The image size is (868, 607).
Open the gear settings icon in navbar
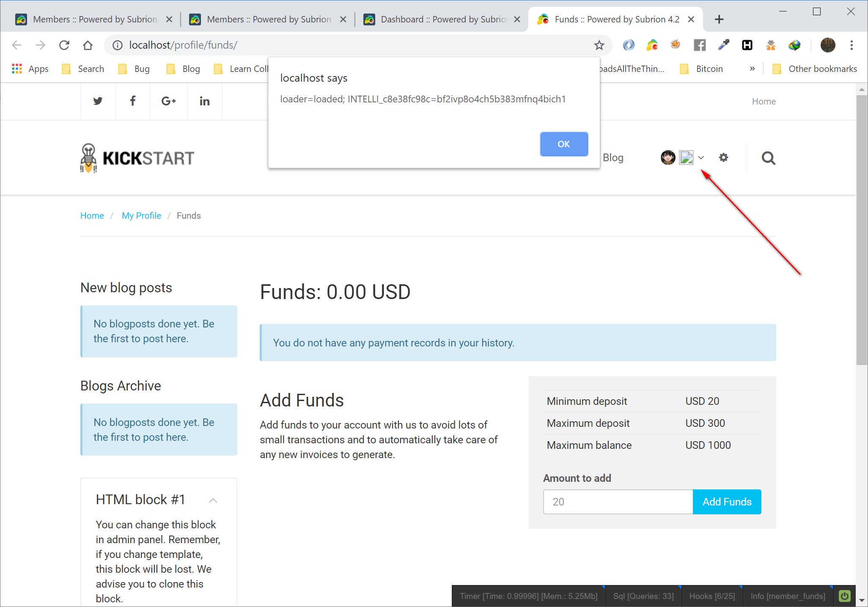coord(723,158)
